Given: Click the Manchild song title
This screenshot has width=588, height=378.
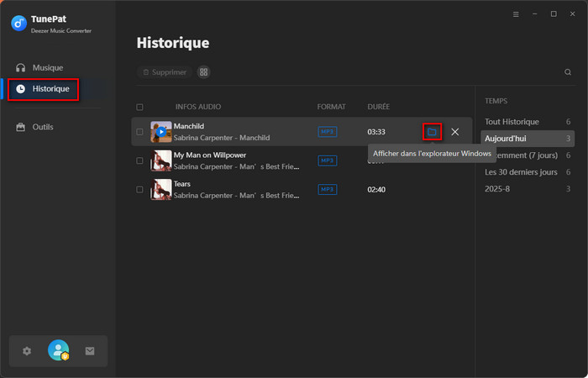Looking at the screenshot, I should point(189,126).
